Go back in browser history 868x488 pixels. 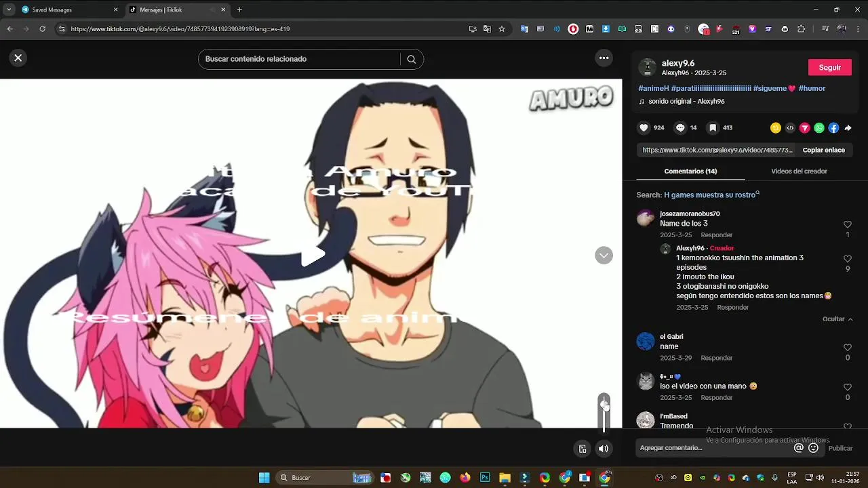click(9, 29)
